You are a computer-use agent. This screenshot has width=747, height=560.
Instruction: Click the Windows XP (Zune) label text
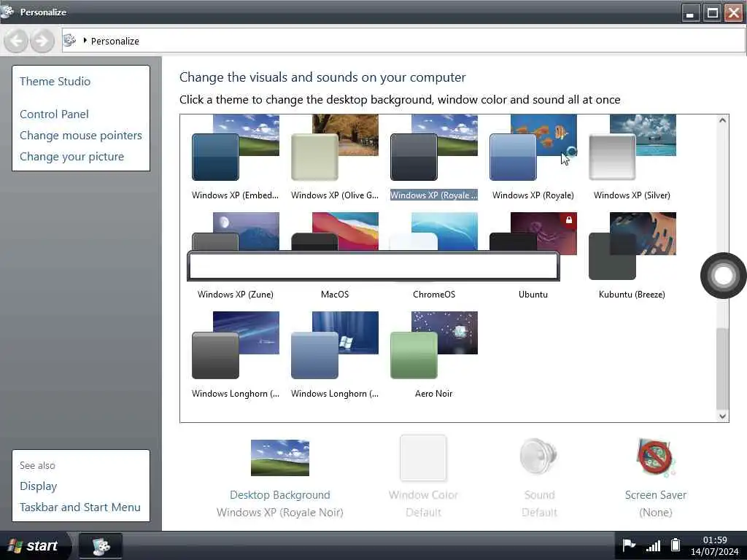coord(236,295)
